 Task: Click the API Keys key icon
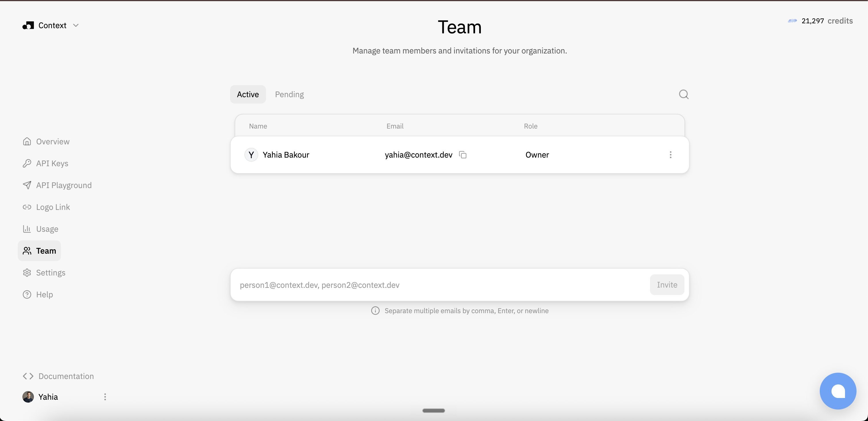pyautogui.click(x=27, y=163)
